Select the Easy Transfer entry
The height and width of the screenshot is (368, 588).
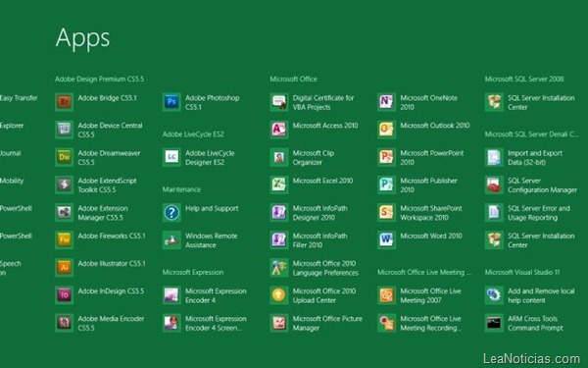(19, 98)
